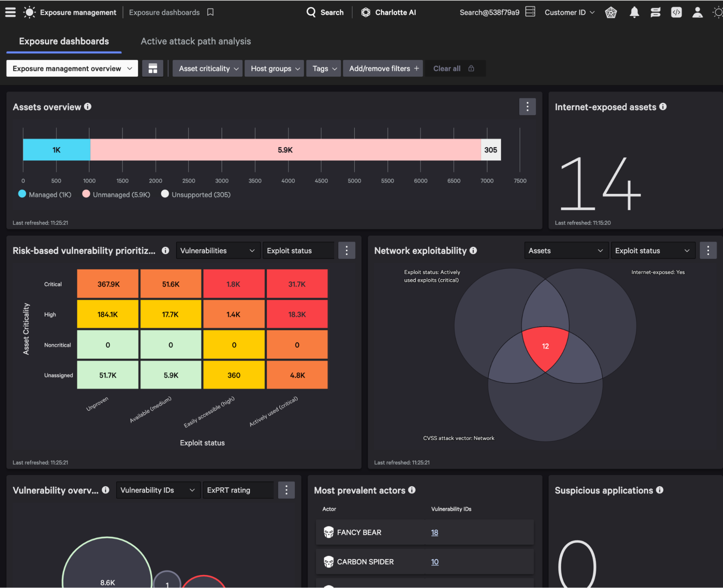
Task: Open the code snippet icon
Action: click(x=676, y=12)
